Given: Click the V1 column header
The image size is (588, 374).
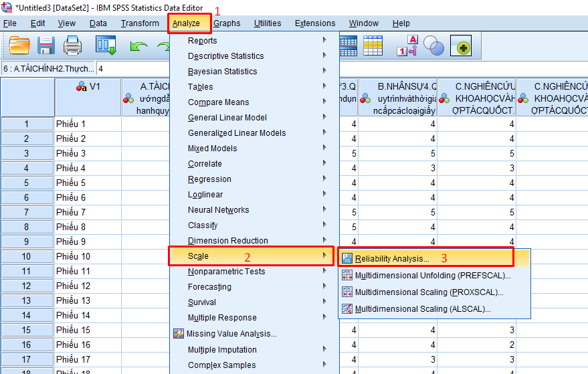Looking at the screenshot, I should tap(88, 86).
